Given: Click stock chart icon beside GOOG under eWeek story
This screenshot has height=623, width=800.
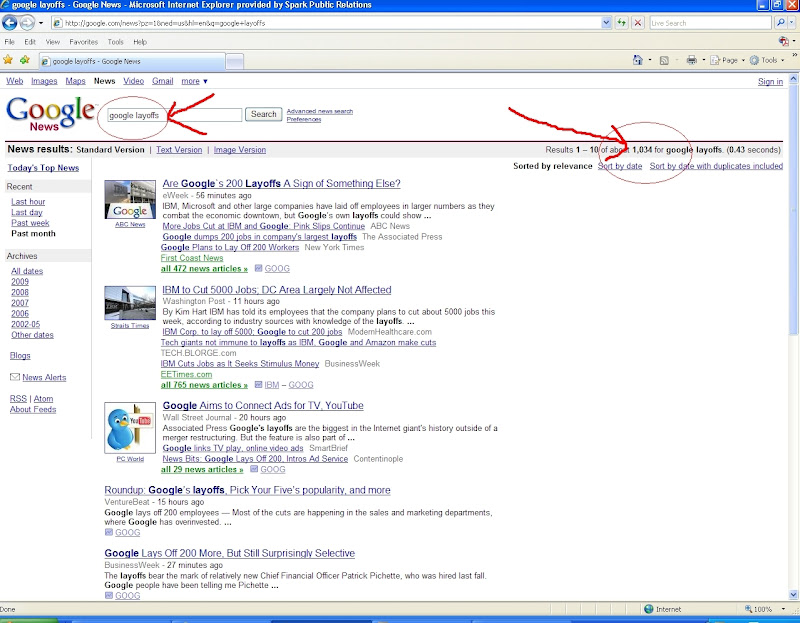Looking at the screenshot, I should pyautogui.click(x=258, y=268).
